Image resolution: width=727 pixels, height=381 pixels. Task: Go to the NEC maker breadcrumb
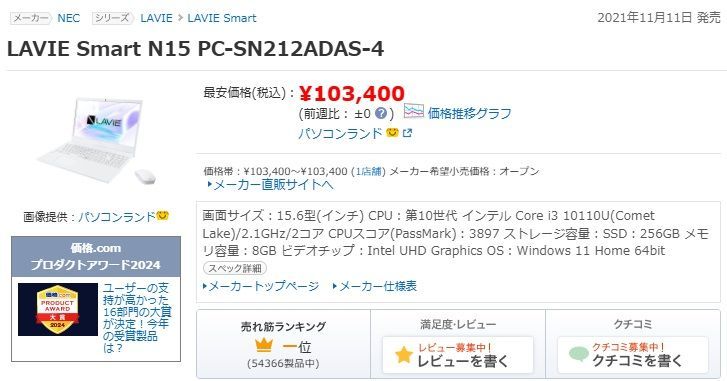point(69,18)
